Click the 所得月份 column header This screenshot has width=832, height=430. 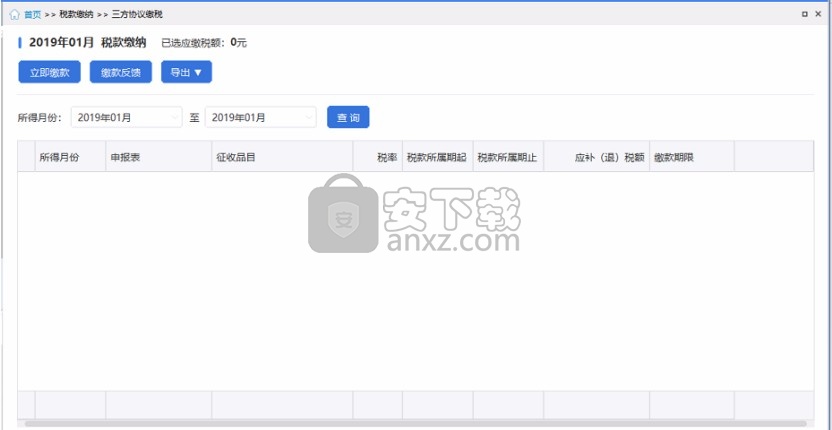71,157
